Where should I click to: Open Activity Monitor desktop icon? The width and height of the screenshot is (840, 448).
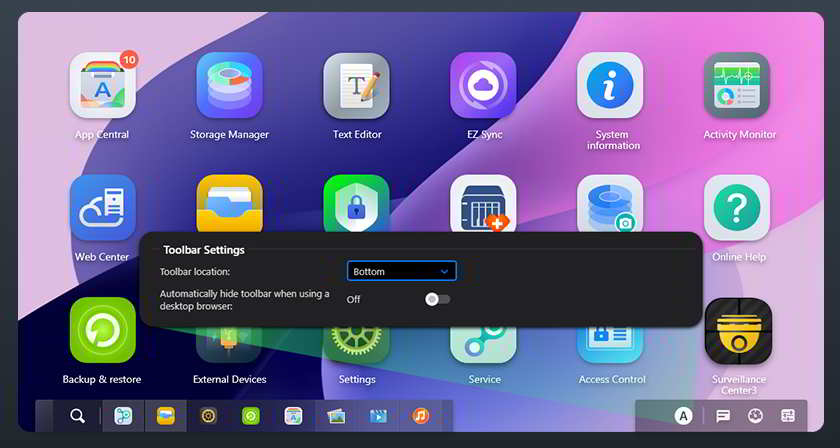(737, 86)
